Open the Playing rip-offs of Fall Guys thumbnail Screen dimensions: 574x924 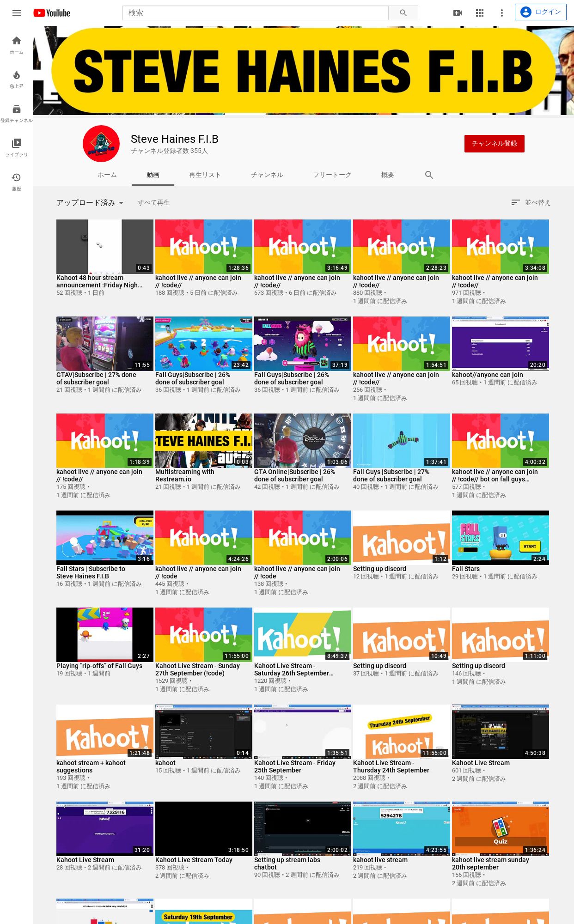[x=105, y=635]
